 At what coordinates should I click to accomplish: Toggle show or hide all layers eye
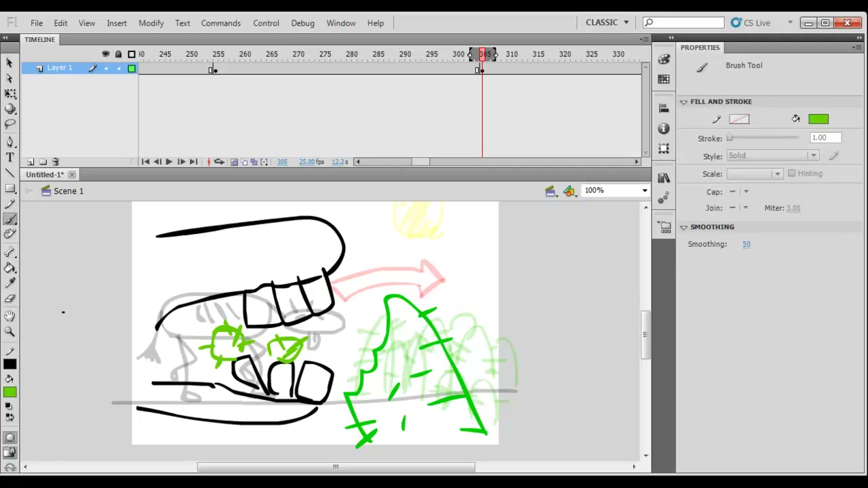click(x=105, y=54)
